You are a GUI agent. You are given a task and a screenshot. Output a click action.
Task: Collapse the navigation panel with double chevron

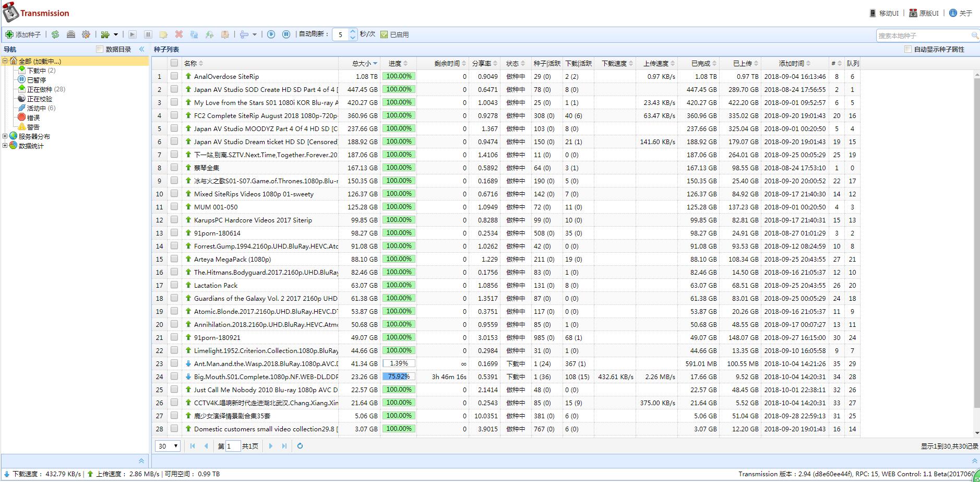point(141,49)
